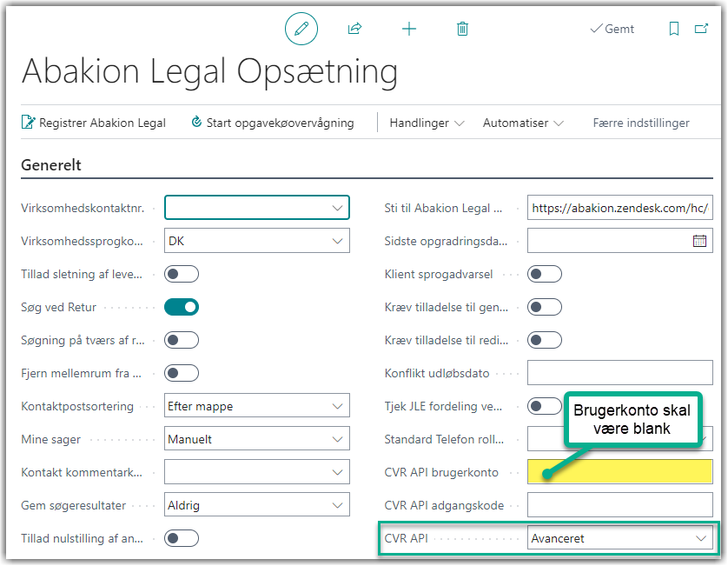The image size is (728, 566).
Task: Toggle Tjek JLE fordeling switch
Action: (x=545, y=406)
